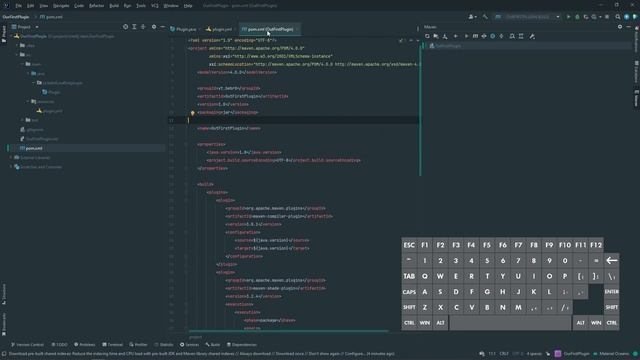Toggle Bookmarks stripe button on left edge
This screenshot has width=640, height=360.
click(4, 324)
